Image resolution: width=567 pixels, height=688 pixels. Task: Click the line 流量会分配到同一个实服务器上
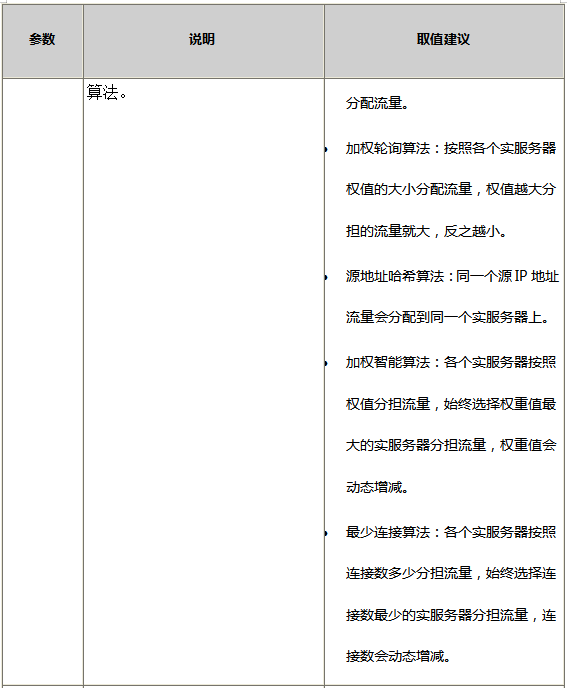coord(447,317)
